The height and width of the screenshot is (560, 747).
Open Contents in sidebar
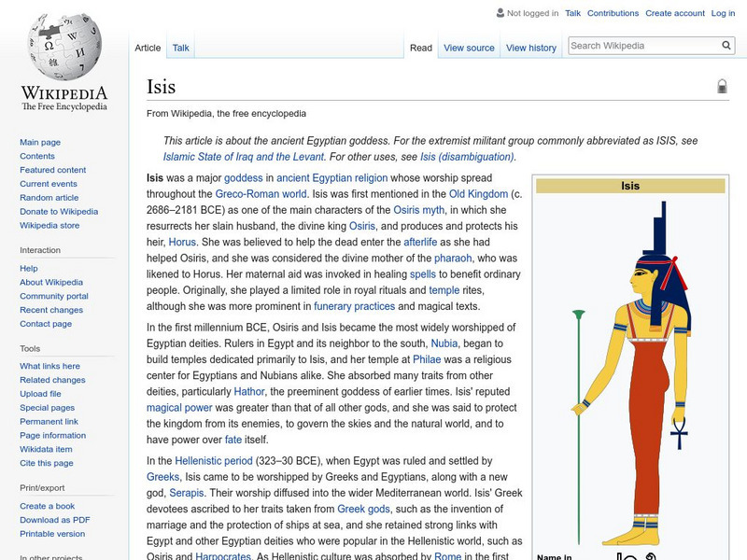(37, 156)
